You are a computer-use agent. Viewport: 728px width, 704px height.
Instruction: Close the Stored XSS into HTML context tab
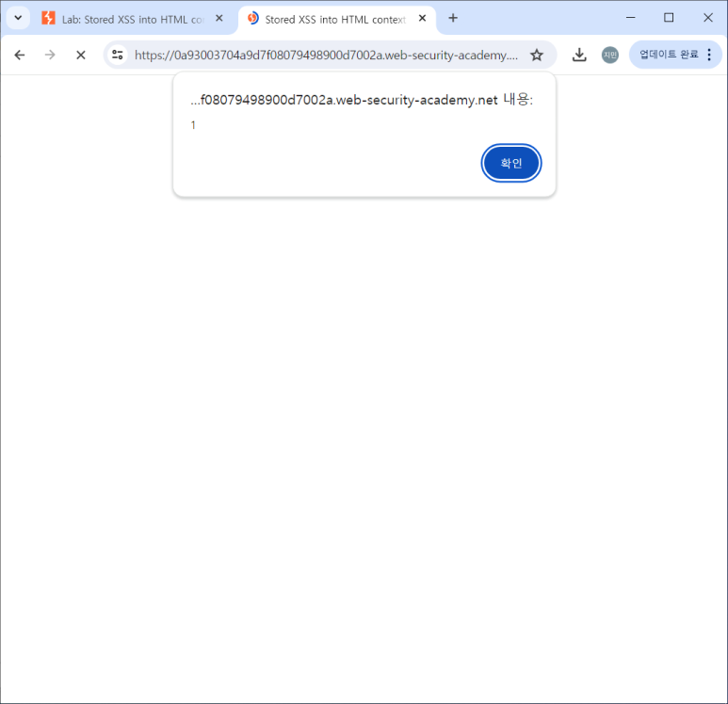pos(422,18)
